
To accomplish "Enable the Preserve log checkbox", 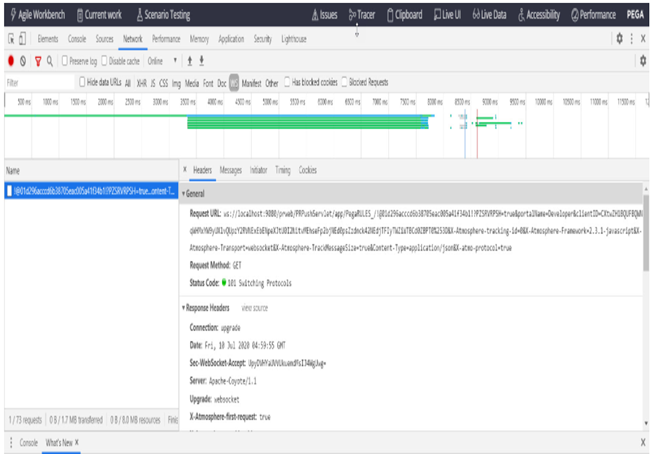I will (66, 61).
